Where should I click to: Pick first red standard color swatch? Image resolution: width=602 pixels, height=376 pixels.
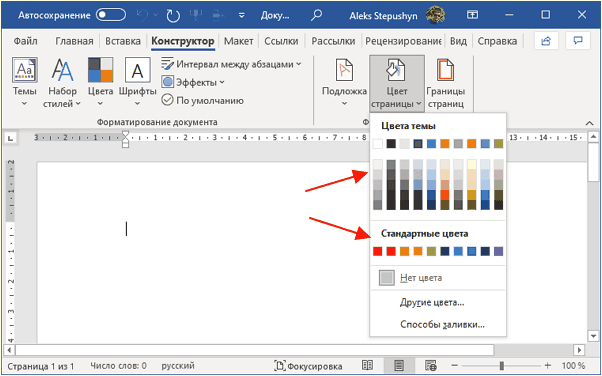tap(378, 251)
